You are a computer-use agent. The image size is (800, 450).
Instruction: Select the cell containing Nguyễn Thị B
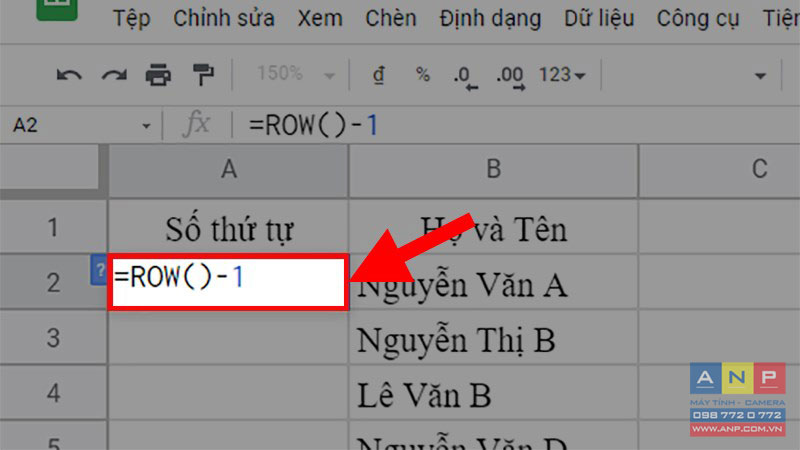pos(493,337)
